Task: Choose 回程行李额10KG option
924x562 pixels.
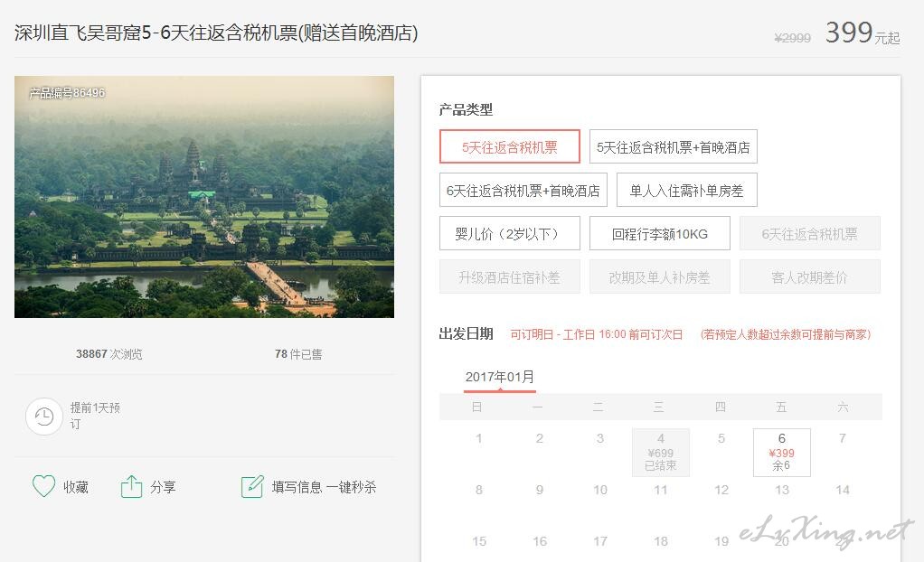Action: pos(659,234)
